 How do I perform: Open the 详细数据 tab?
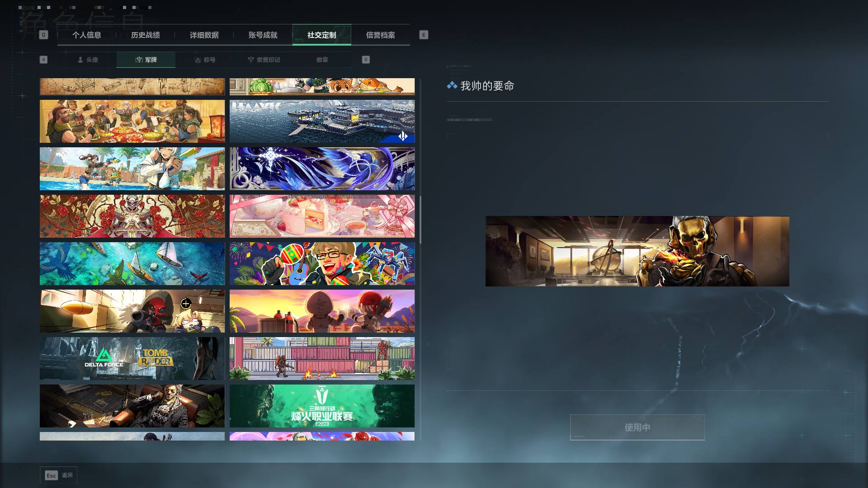(204, 35)
